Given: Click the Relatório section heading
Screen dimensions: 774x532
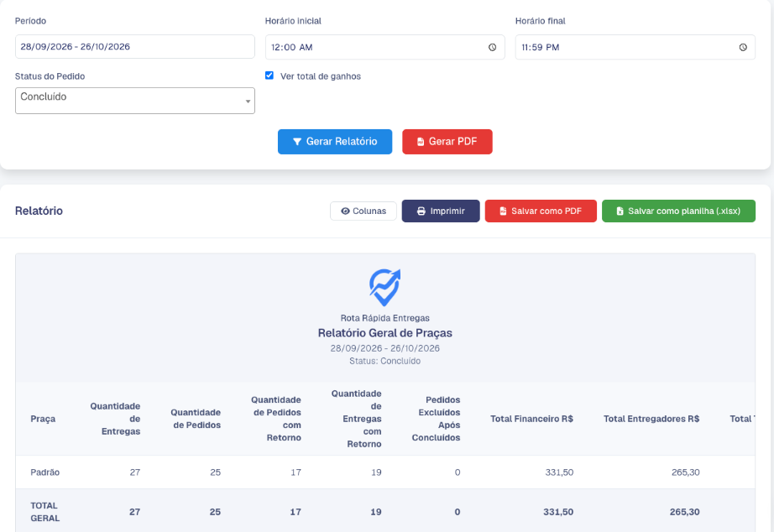Looking at the screenshot, I should pyautogui.click(x=39, y=211).
